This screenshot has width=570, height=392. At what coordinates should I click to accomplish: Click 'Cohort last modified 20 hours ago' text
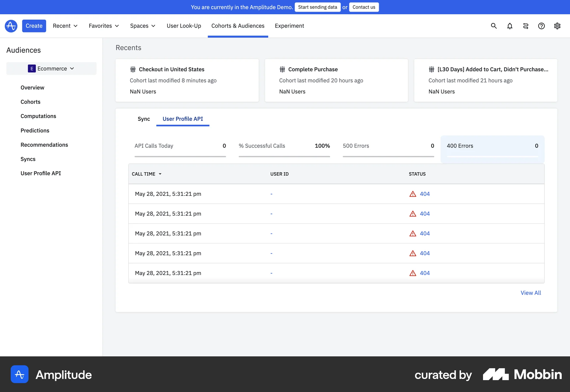pos(321,80)
